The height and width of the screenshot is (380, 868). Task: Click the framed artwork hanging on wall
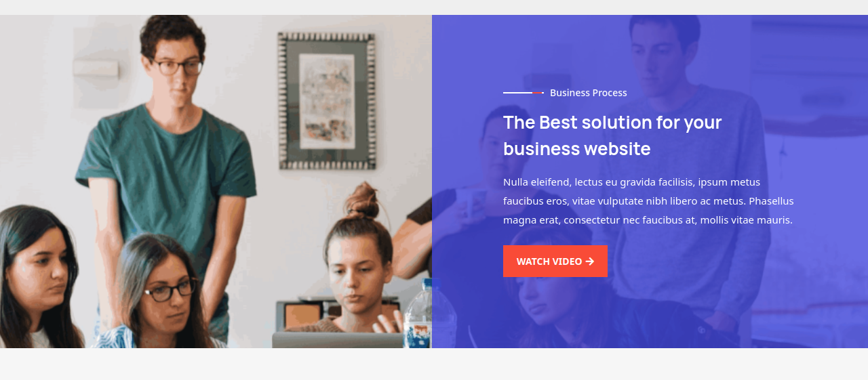click(329, 100)
